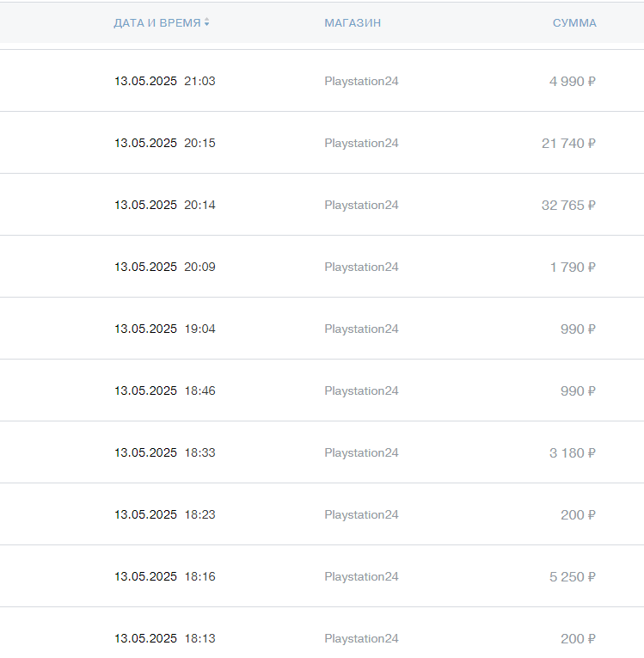The height and width of the screenshot is (658, 644).
Task: Select the 32 765 ₽ payment row
Action: click(322, 205)
